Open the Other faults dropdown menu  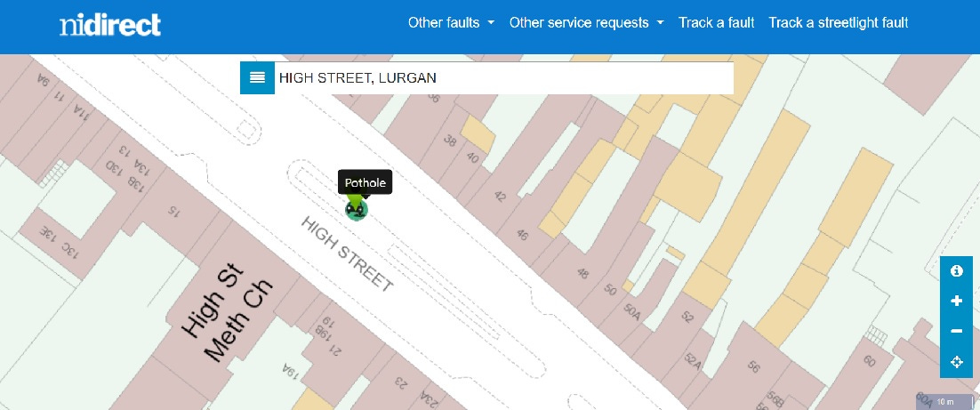451,23
